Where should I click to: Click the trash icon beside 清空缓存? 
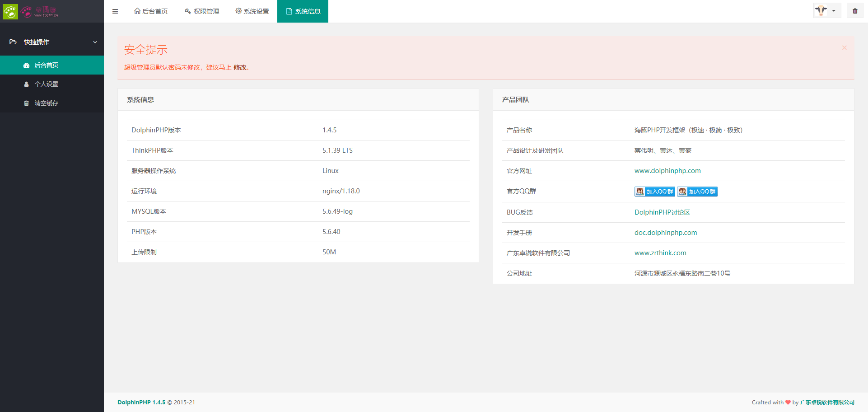click(x=26, y=103)
